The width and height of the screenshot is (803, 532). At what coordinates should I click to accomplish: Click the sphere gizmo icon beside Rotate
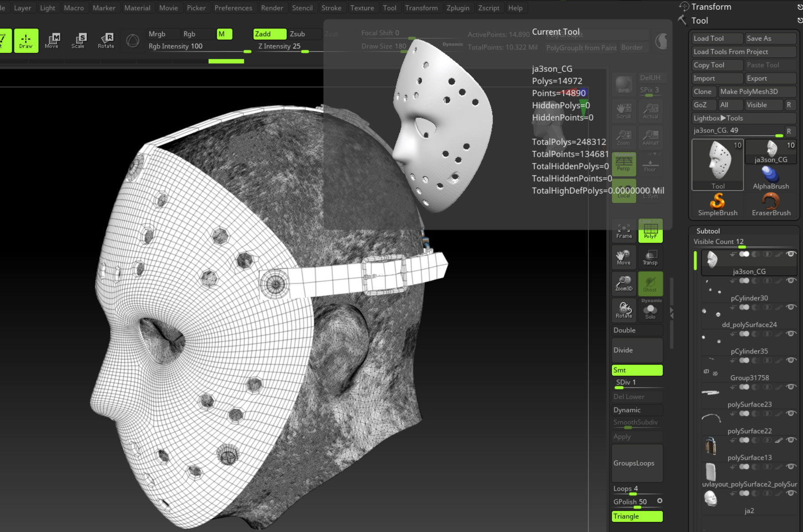pyautogui.click(x=133, y=41)
